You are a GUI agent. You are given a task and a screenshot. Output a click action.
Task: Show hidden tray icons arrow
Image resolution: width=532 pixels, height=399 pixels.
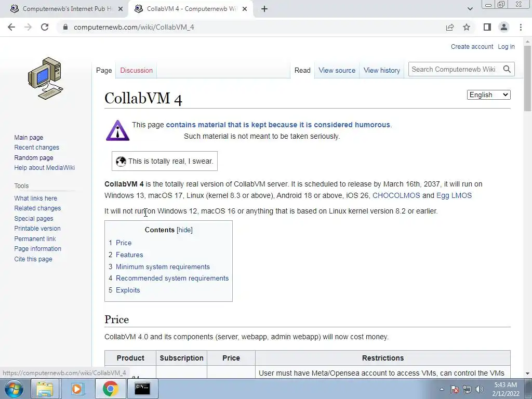point(442,389)
